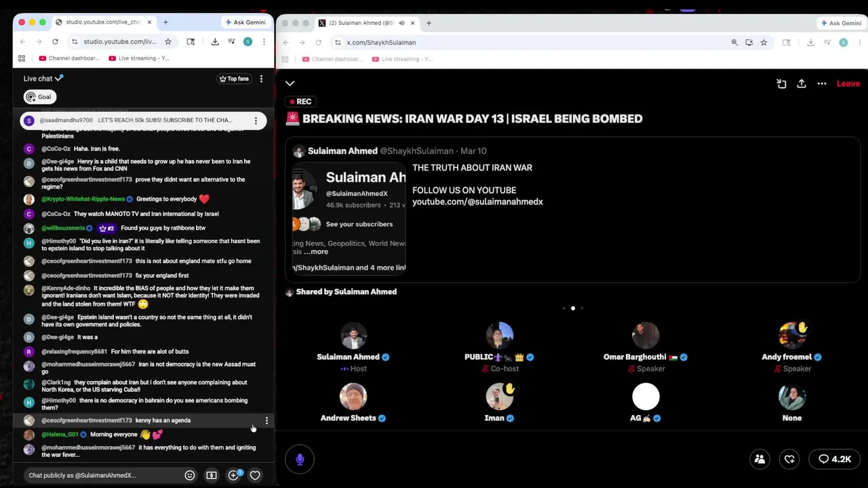Open the youtube.com/@sulaimanahmedx link
The height and width of the screenshot is (488, 868).
(x=477, y=201)
